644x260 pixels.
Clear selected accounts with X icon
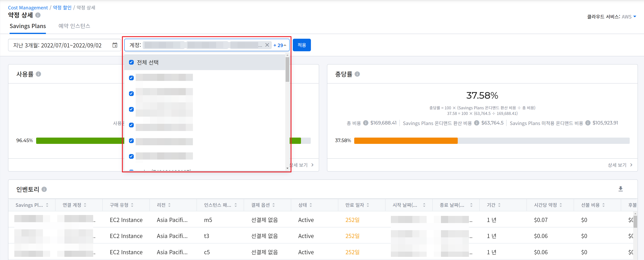[267, 45]
